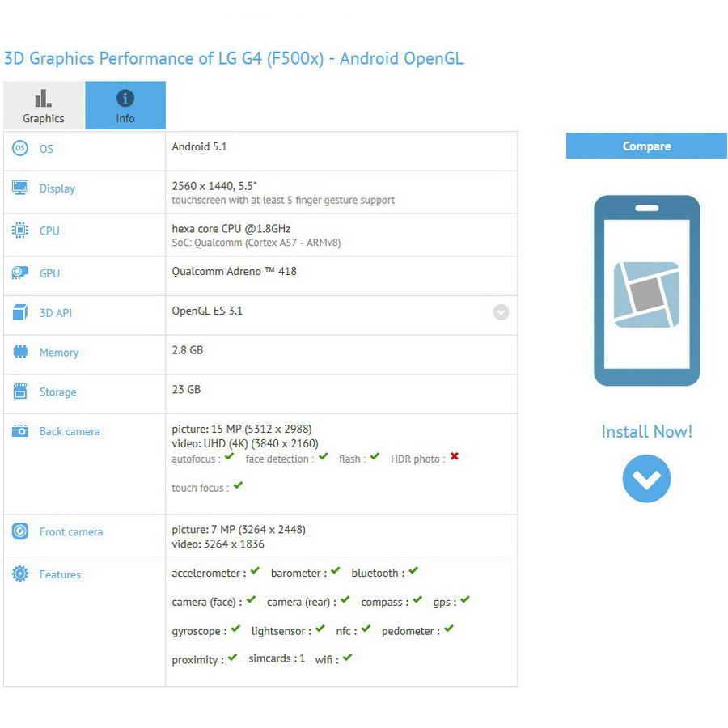The image size is (728, 728).
Task: Click the GPU label
Action: [x=49, y=273]
